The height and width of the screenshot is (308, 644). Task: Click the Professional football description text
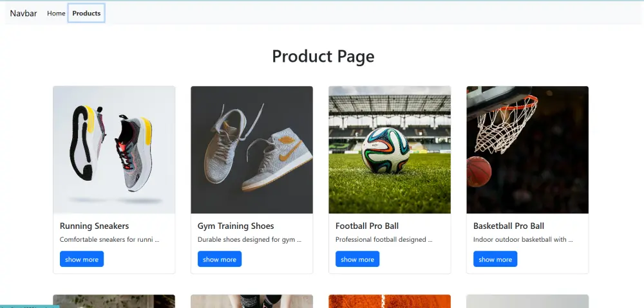point(384,239)
